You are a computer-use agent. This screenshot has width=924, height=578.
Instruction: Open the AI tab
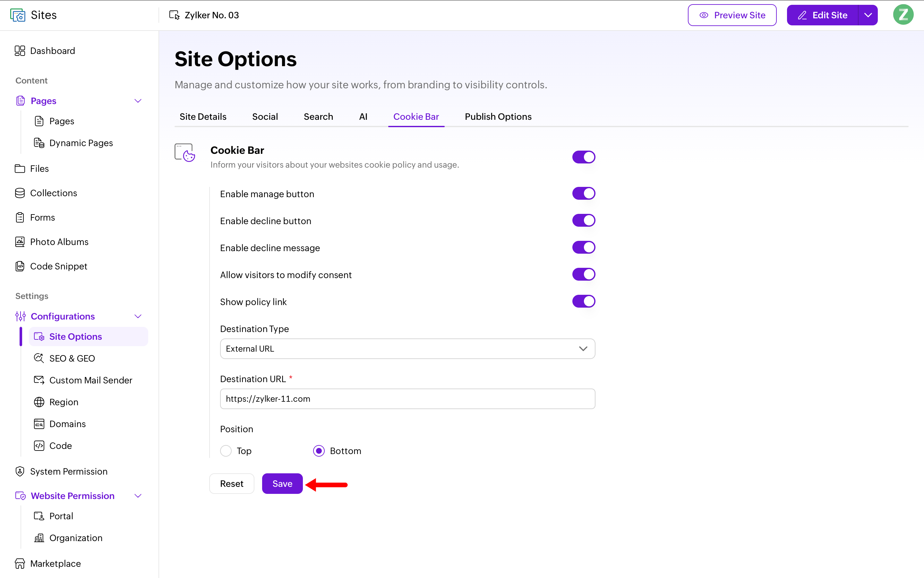[x=363, y=117]
